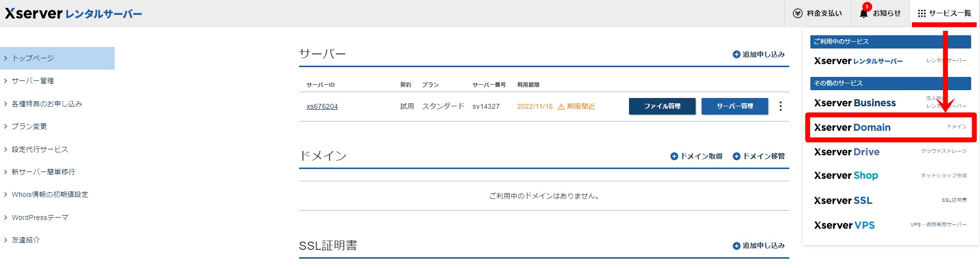Viewport: 980px width, 268px height.
Task: Click plus icon beside ドメイン取得
Action: [x=674, y=156]
